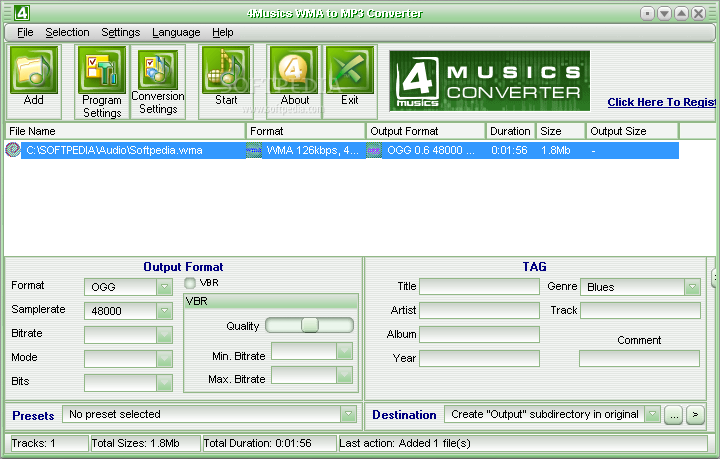The image size is (720, 459).
Task: Click the 'Click Here To Register' link
Action: (x=662, y=102)
